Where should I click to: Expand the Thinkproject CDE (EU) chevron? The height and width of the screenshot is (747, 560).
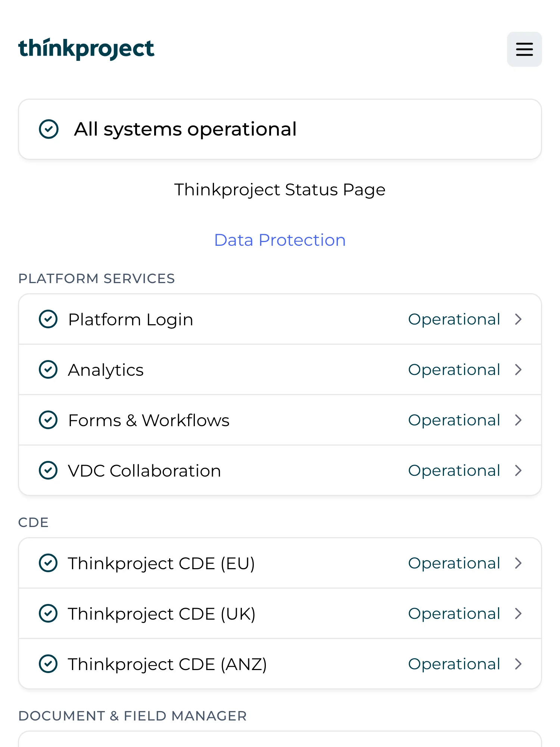click(518, 563)
